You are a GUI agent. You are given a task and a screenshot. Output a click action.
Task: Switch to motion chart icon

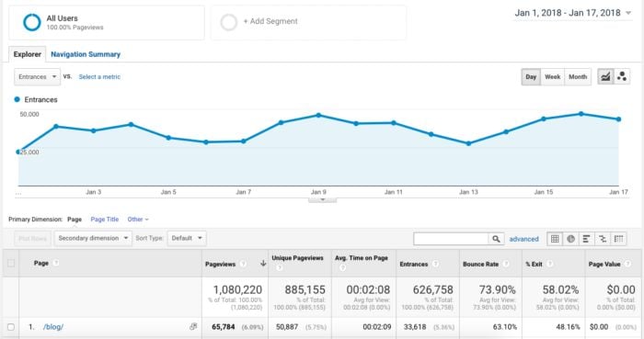coord(622,76)
